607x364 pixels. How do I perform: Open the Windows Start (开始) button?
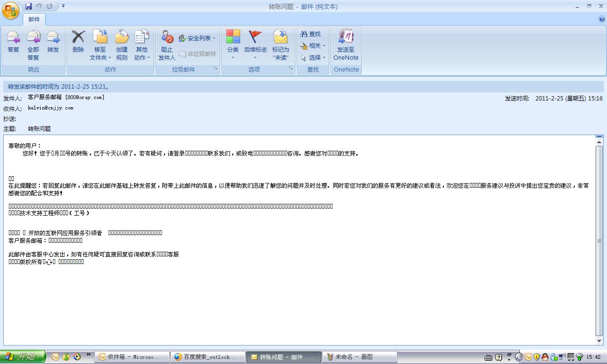[x=23, y=357]
